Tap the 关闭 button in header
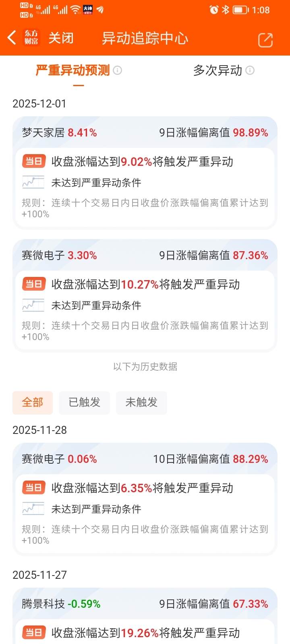The height and width of the screenshot is (644, 290). tap(61, 38)
